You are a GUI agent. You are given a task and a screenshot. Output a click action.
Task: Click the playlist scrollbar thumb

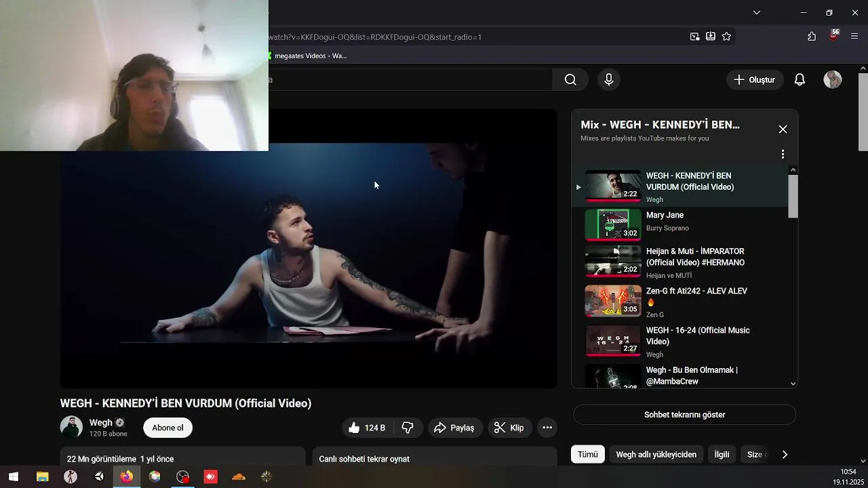[x=793, y=197]
